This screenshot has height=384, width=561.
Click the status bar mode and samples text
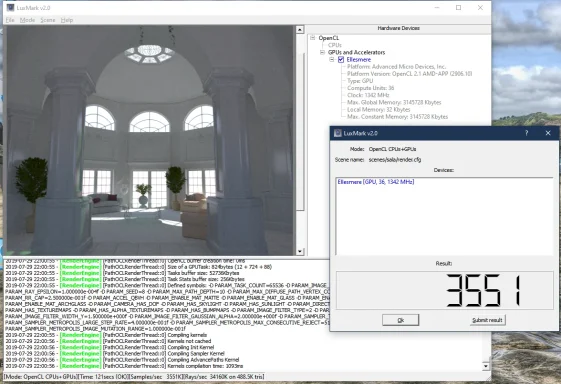[x=134, y=376]
